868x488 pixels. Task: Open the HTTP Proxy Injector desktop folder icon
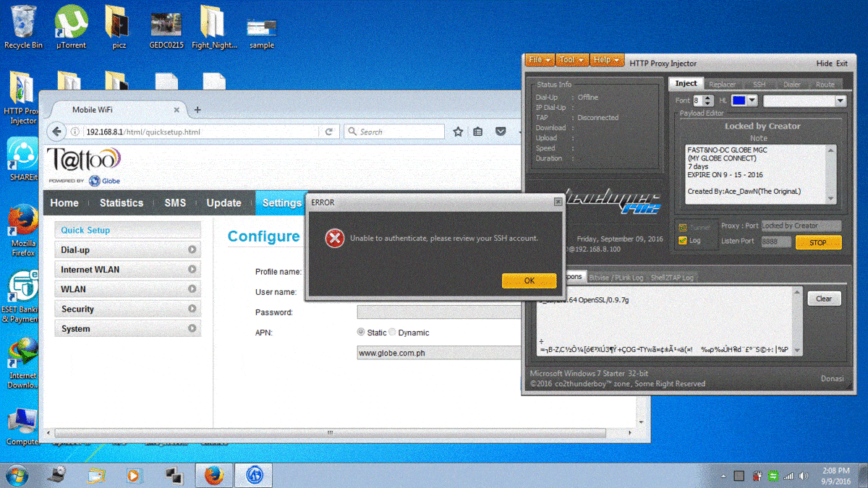23,98
